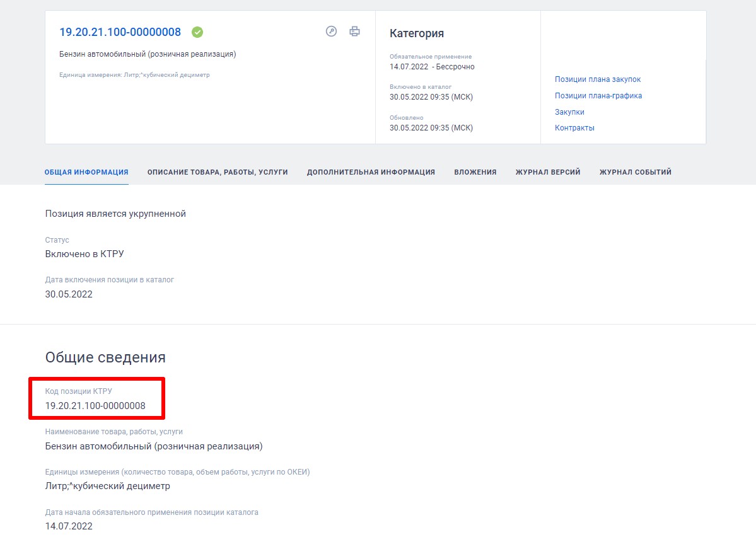Click the print icon in the header card
Viewport: 756px width, 537px height.
click(355, 32)
